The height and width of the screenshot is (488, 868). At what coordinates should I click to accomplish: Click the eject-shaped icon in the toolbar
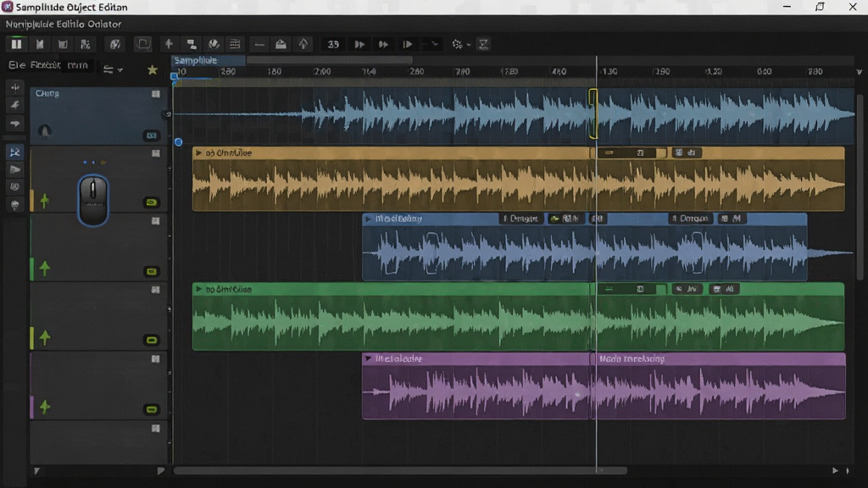coord(281,44)
